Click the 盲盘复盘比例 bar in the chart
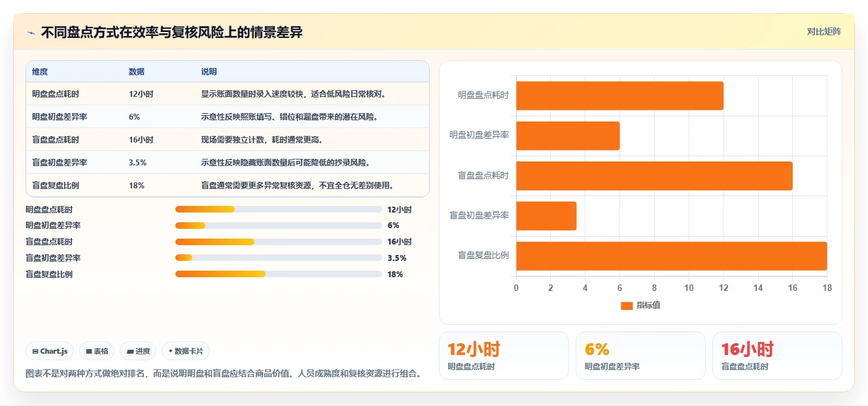Screen dimensions: 868x406 (x=672, y=256)
